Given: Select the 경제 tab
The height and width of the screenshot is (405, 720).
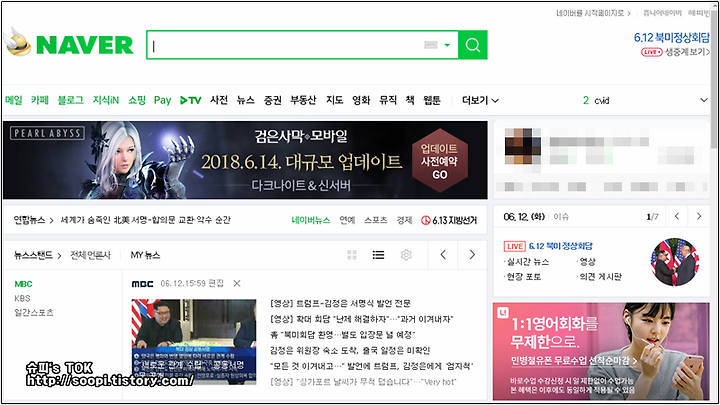Looking at the screenshot, I should click(405, 220).
